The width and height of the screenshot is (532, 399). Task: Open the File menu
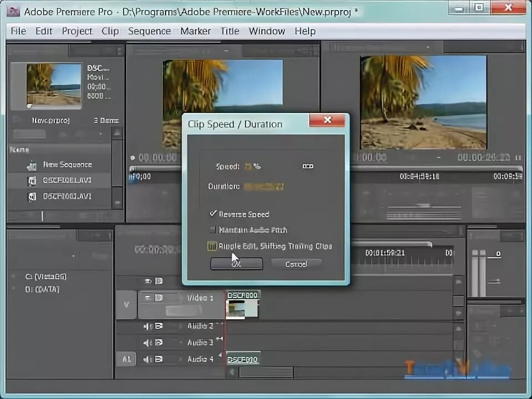click(x=18, y=31)
